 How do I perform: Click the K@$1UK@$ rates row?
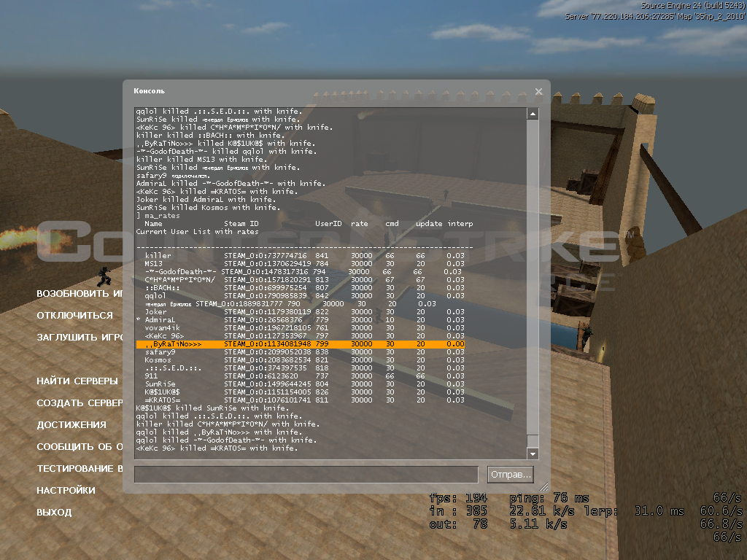(x=304, y=392)
